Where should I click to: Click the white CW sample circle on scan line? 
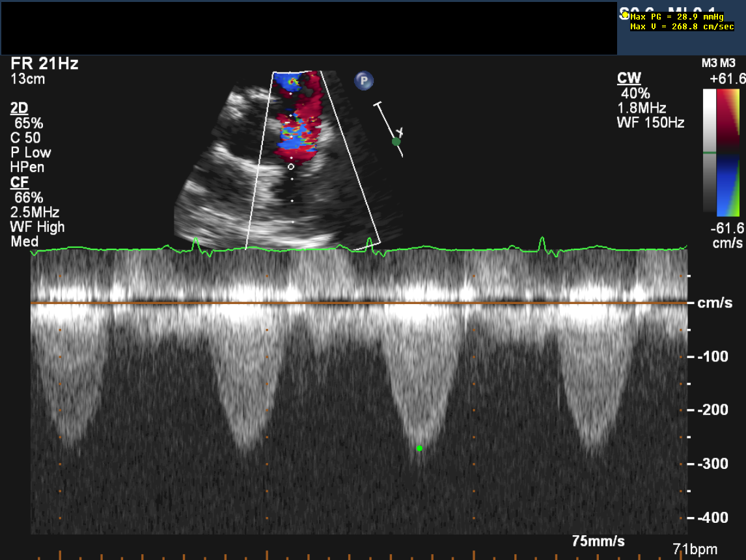tap(291, 167)
